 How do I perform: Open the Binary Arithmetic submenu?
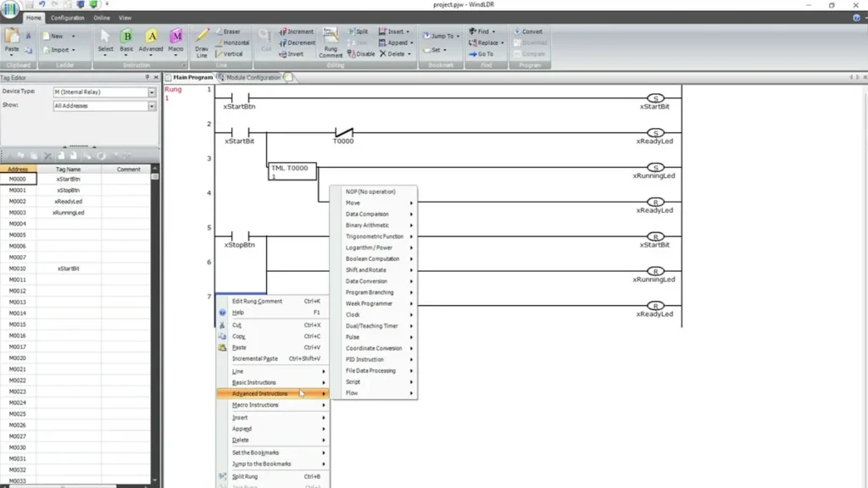point(374,225)
